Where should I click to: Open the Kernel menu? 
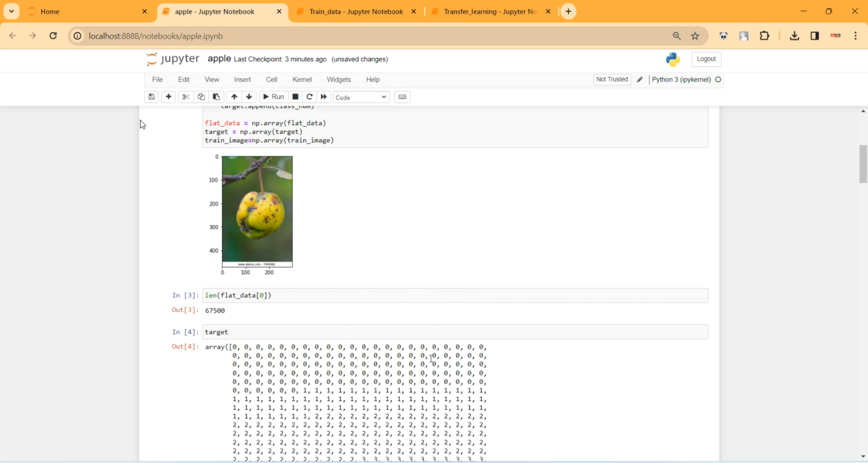pyautogui.click(x=301, y=79)
